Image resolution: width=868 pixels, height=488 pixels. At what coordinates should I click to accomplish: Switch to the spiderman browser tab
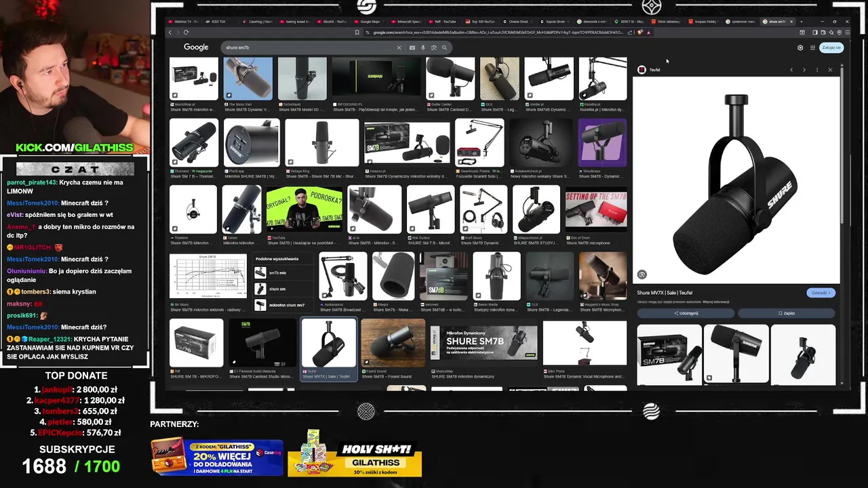point(739,21)
